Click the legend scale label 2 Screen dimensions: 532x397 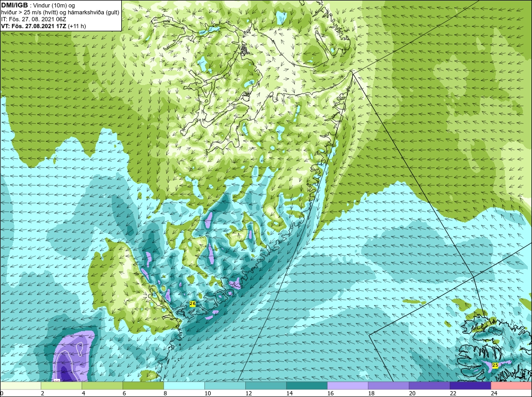43,393
